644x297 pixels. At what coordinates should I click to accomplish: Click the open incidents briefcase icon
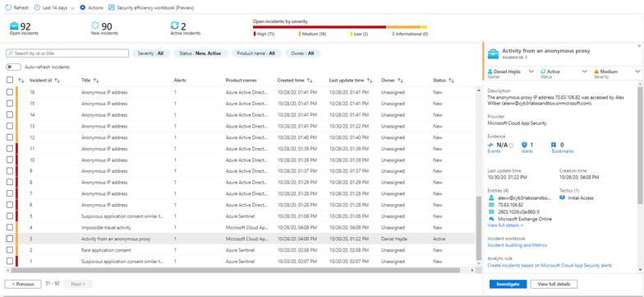click(x=15, y=26)
